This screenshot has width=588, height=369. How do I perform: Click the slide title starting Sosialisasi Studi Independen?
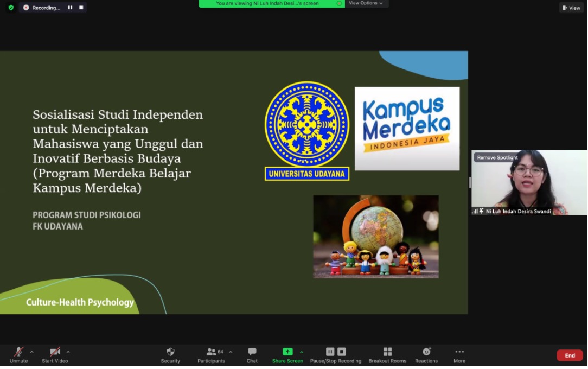pyautogui.click(x=118, y=151)
